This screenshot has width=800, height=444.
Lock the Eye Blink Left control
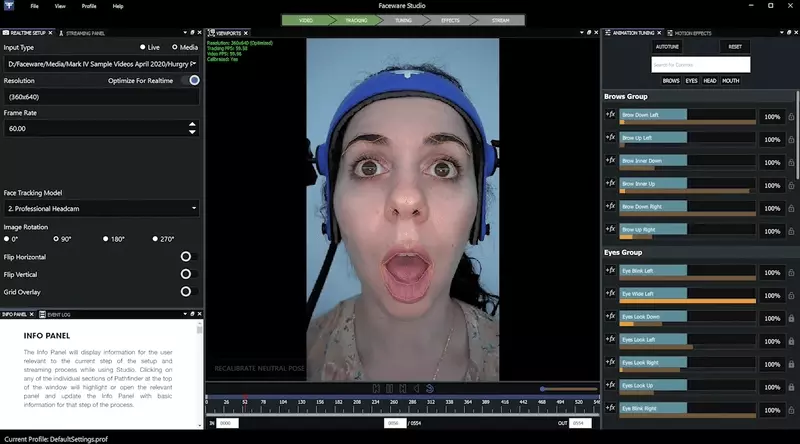pos(791,273)
